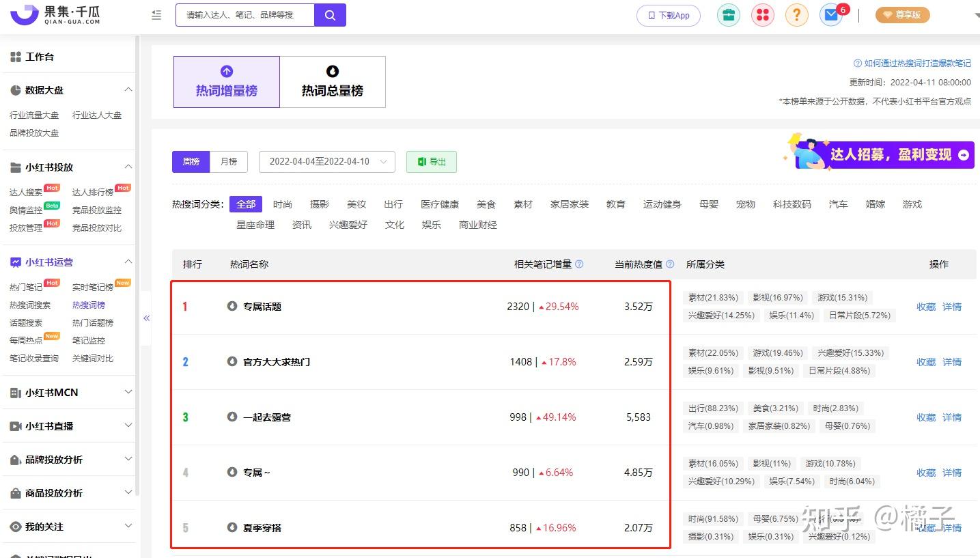The image size is (980, 558).
Task: Switch to the 热词增量榜 tab
Action: click(227, 82)
